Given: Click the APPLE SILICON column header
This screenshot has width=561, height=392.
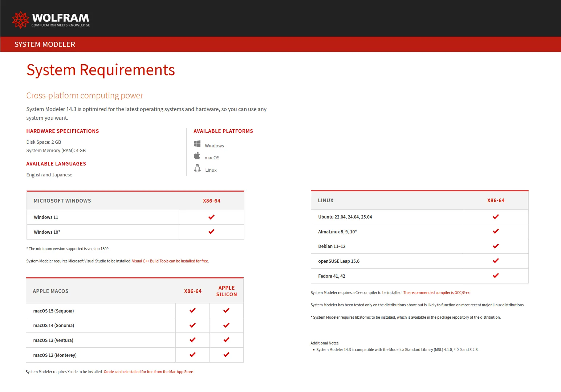Looking at the screenshot, I should click(x=227, y=291).
